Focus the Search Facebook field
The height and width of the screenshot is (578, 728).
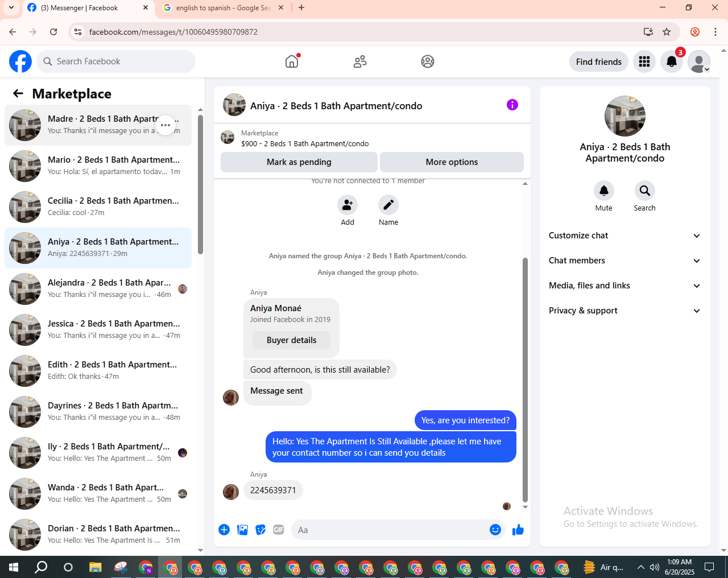point(116,61)
